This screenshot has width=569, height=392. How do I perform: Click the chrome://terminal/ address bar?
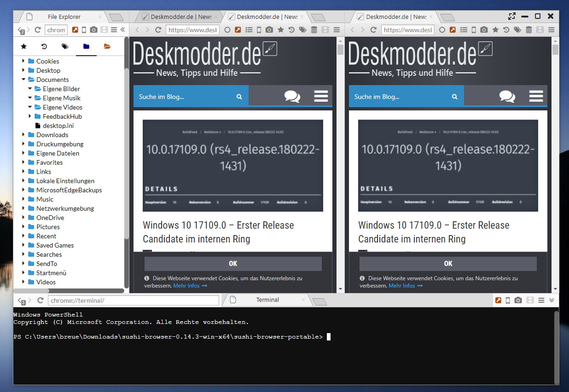[x=133, y=300]
